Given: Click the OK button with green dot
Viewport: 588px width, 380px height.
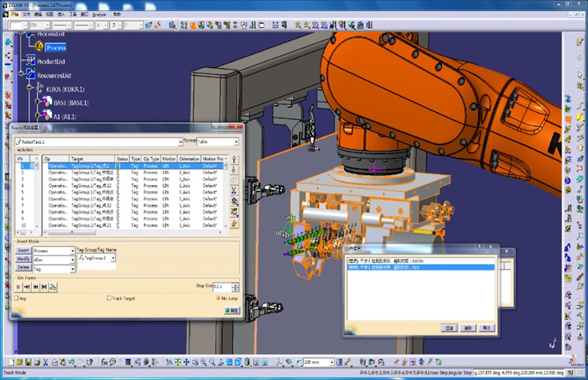Looking at the screenshot, I should (232, 310).
